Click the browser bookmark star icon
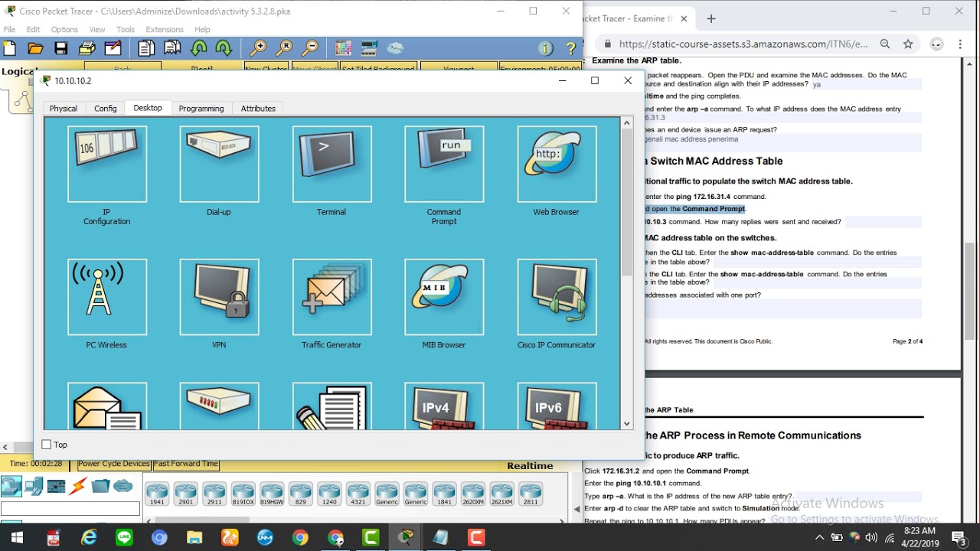 tap(908, 44)
